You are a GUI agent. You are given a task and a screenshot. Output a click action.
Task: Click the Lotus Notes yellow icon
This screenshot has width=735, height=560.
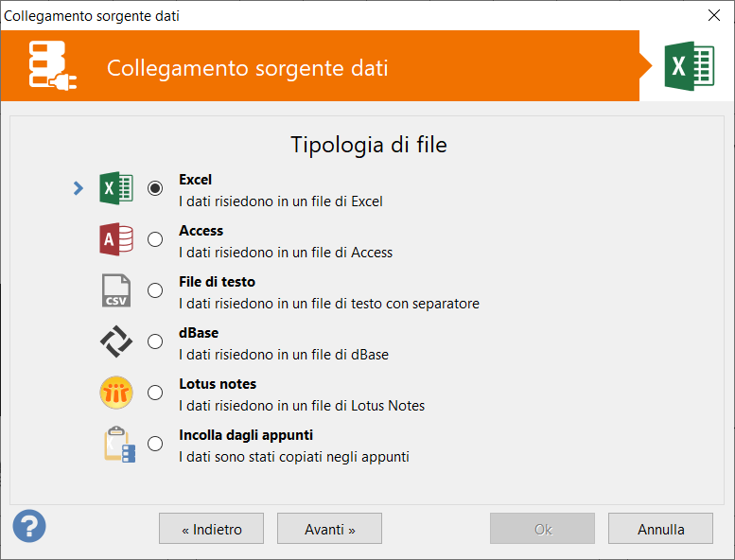pyautogui.click(x=116, y=393)
